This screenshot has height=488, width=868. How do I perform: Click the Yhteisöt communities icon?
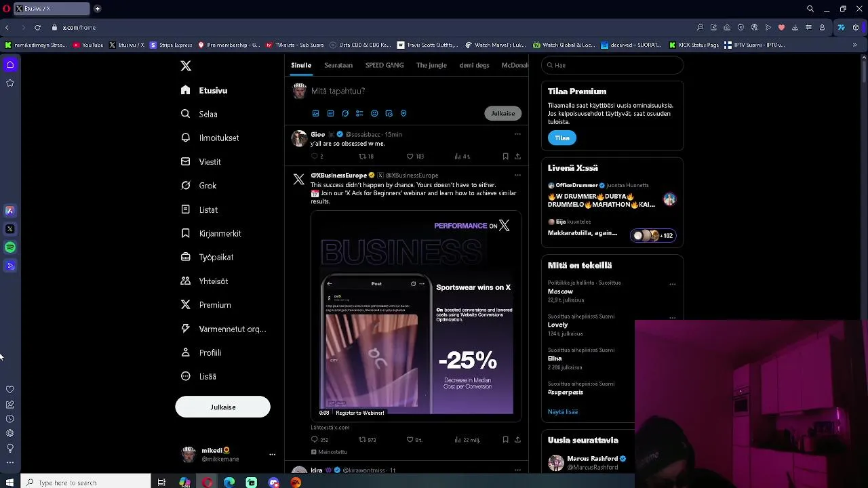[185, 281]
